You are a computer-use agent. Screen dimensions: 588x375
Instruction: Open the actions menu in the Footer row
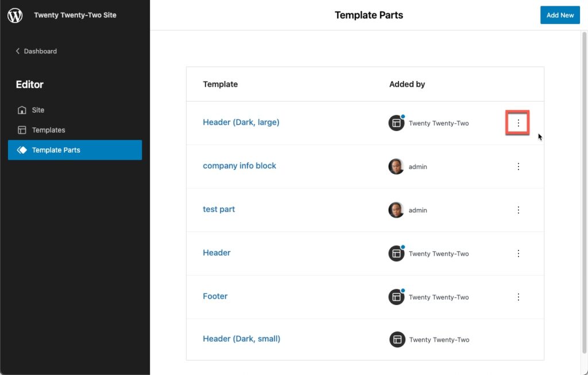pyautogui.click(x=518, y=297)
